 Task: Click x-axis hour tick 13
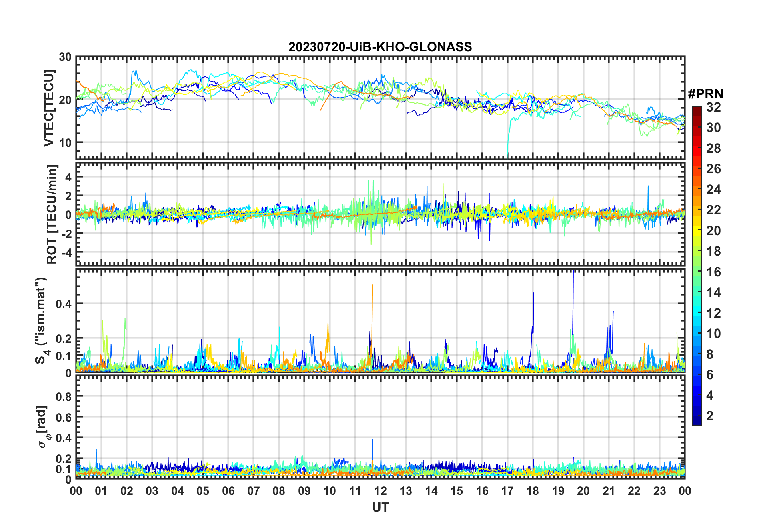(x=406, y=491)
